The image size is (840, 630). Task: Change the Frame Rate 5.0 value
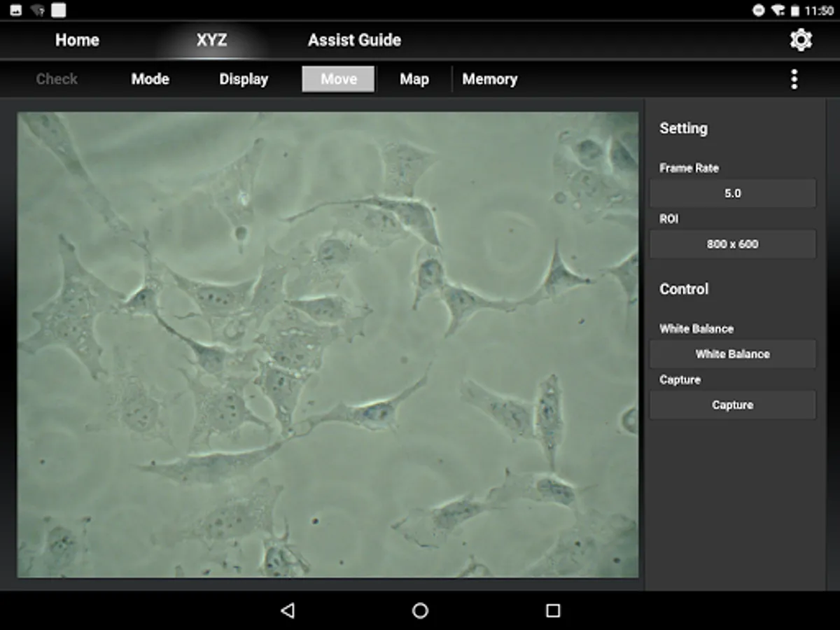point(733,193)
